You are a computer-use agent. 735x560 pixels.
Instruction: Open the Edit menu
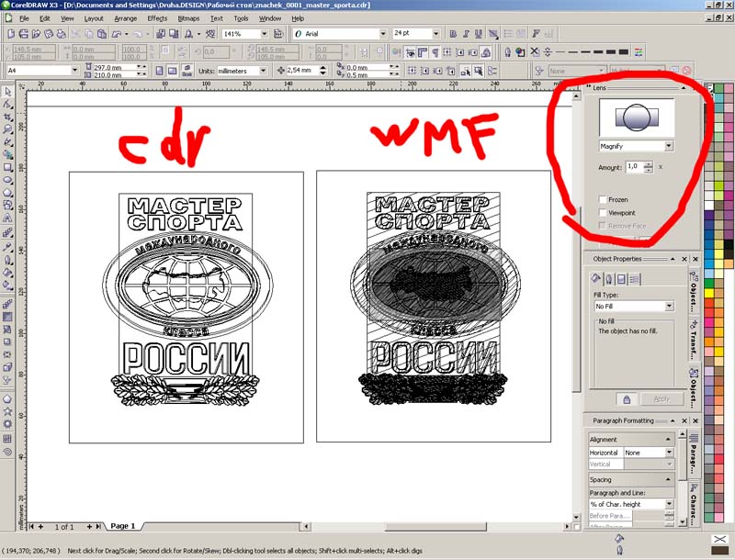pyautogui.click(x=44, y=18)
